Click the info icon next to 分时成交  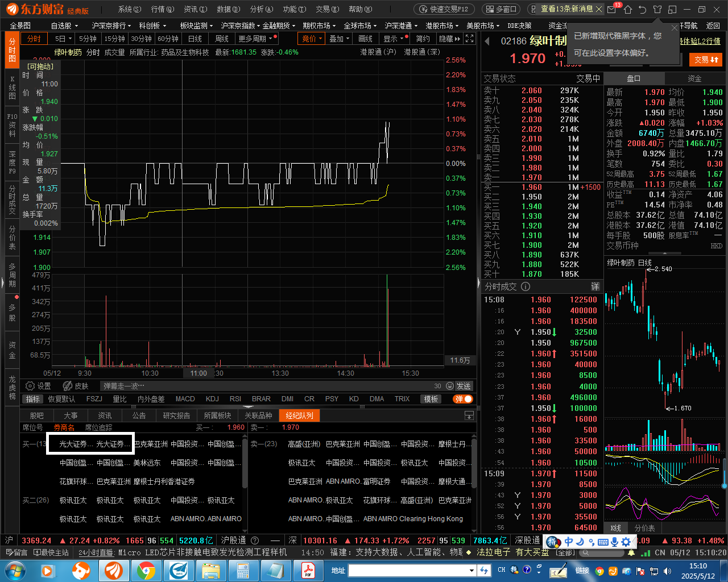[526, 286]
